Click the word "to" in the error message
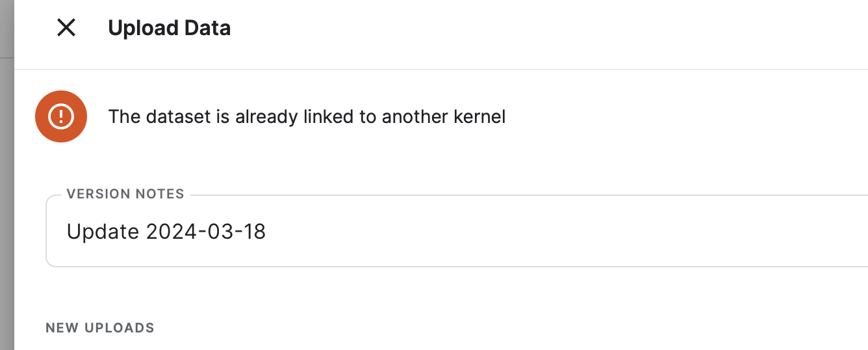 [x=367, y=117]
